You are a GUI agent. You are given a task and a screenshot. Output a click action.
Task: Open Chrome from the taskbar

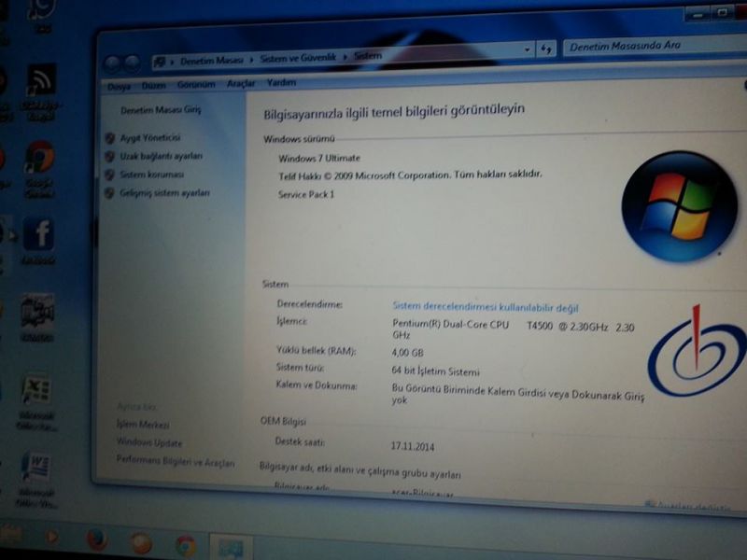(186, 545)
